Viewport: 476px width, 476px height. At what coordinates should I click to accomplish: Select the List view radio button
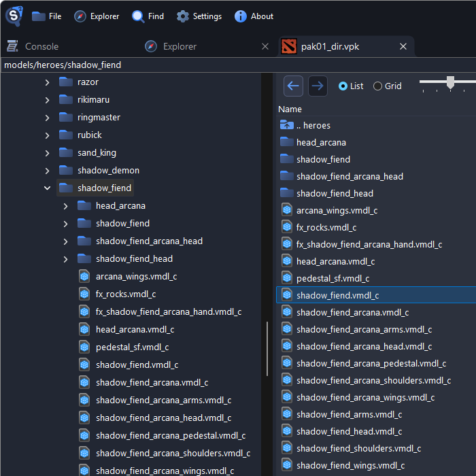(x=343, y=86)
